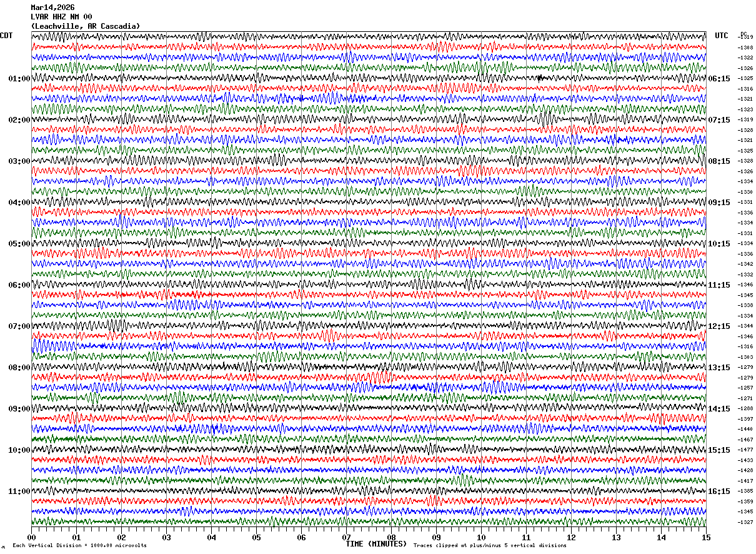
Task: Click the DC offset value -1433
Action: click(x=745, y=460)
